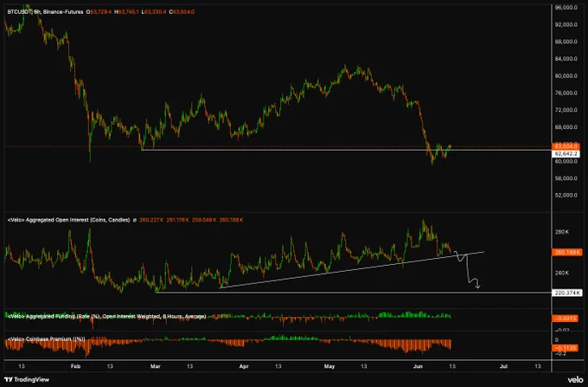Select the orange 63,504.0 current price tag

[566, 146]
